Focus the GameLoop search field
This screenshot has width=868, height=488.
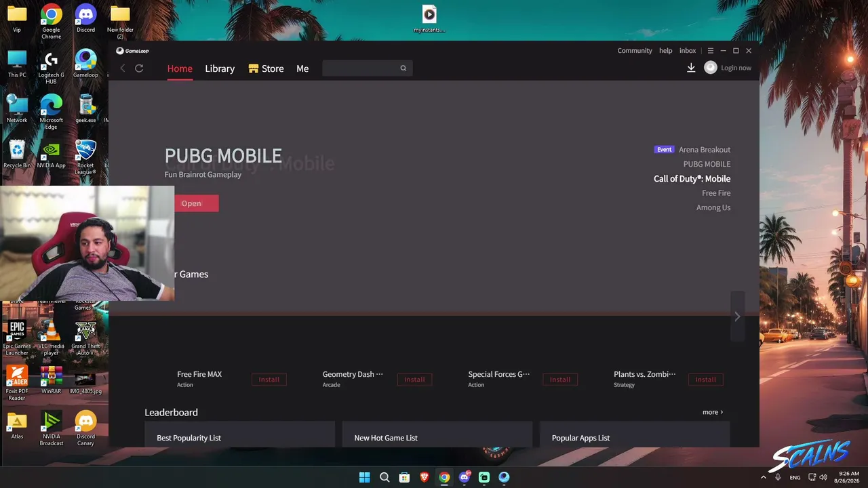pos(367,68)
